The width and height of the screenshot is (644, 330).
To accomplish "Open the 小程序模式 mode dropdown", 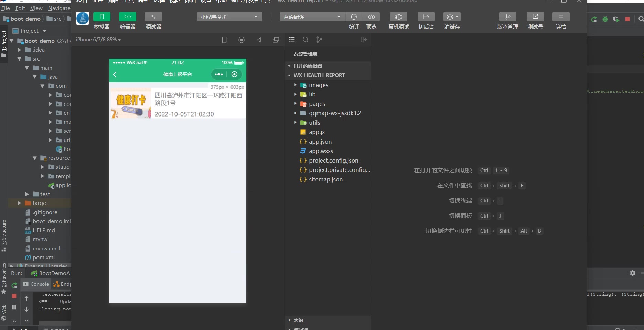I will pos(229,17).
